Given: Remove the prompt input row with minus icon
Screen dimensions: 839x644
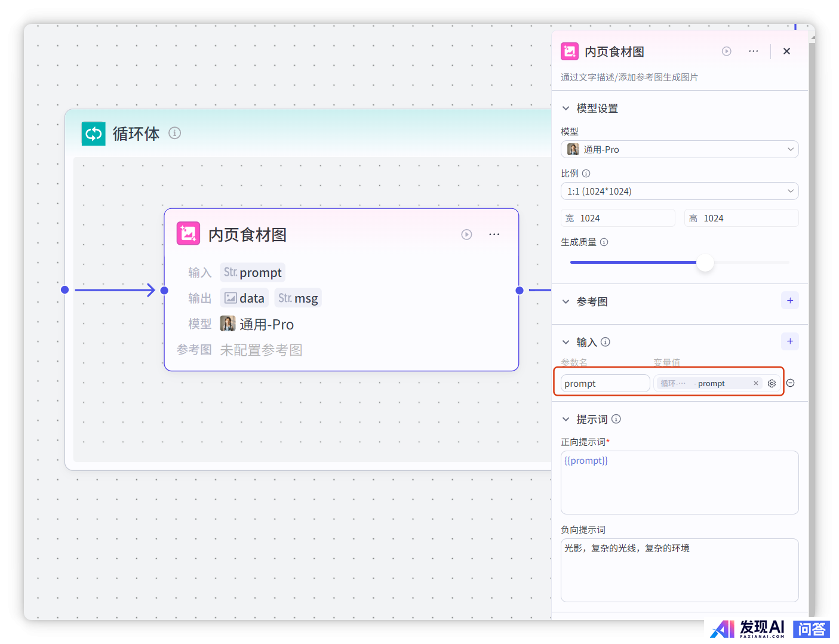Looking at the screenshot, I should click(790, 383).
